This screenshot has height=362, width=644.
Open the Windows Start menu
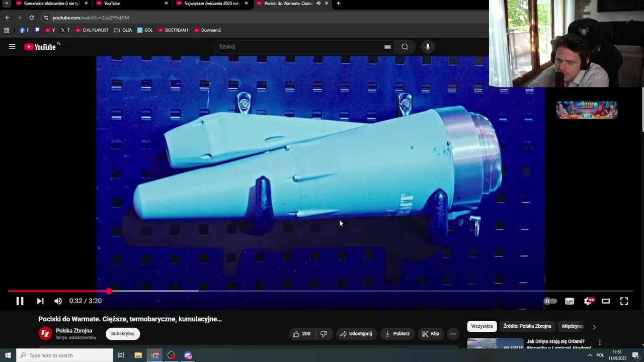(x=8, y=355)
